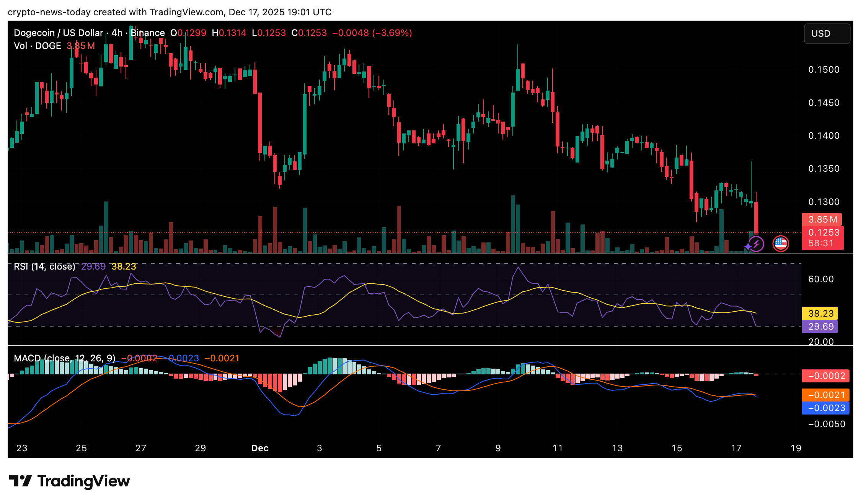
Task: Open the USD currency selector
Action: click(x=827, y=34)
